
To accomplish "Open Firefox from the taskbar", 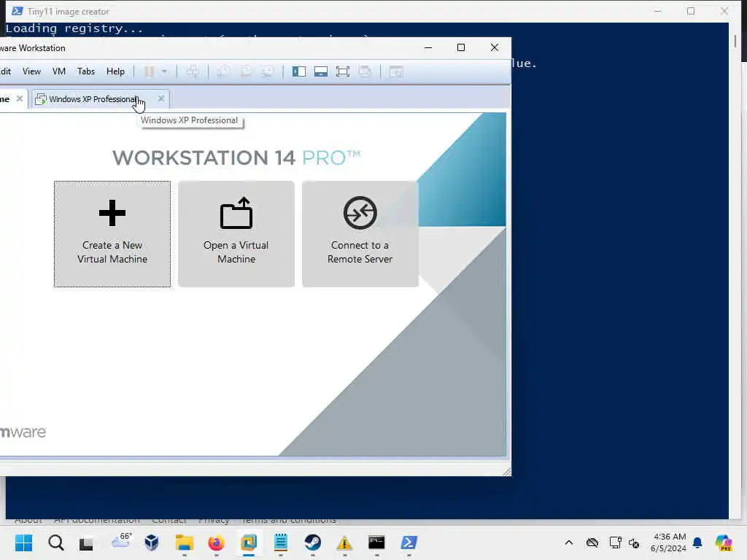I will click(x=216, y=542).
